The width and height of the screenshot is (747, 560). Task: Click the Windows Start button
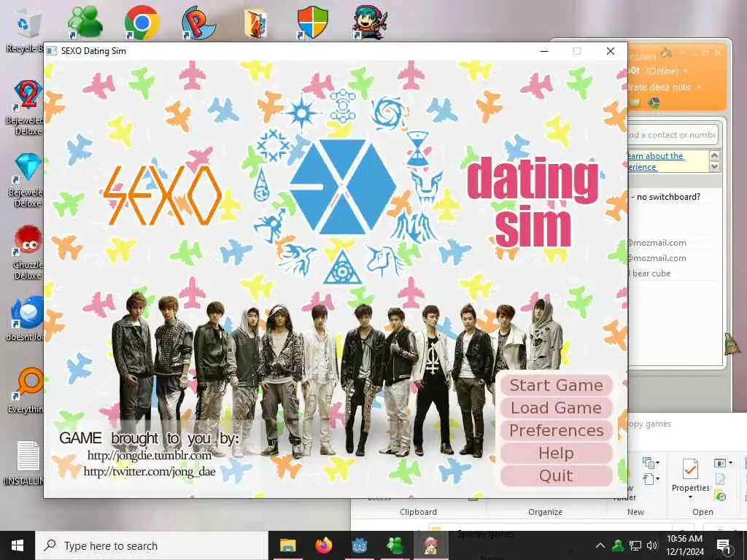click(18, 545)
